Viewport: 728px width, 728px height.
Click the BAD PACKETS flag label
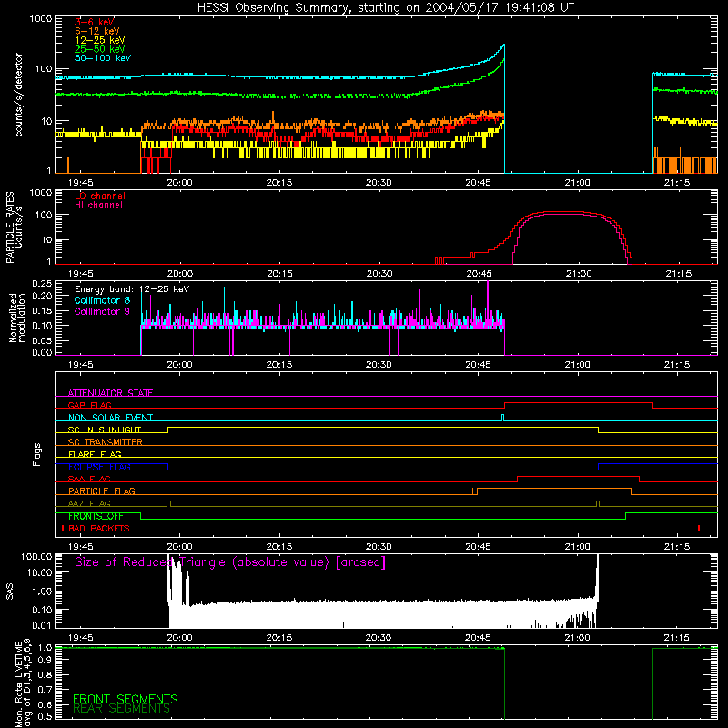point(99,528)
